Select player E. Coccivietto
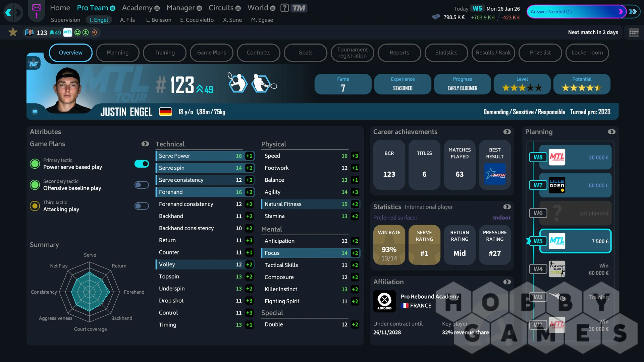This screenshot has height=362, width=644. tap(197, 20)
